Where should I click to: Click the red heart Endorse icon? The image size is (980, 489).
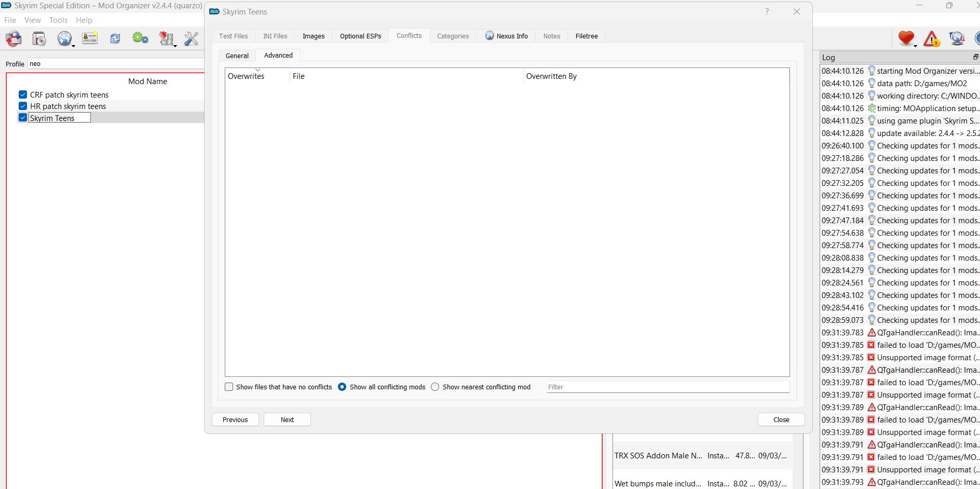[906, 38]
